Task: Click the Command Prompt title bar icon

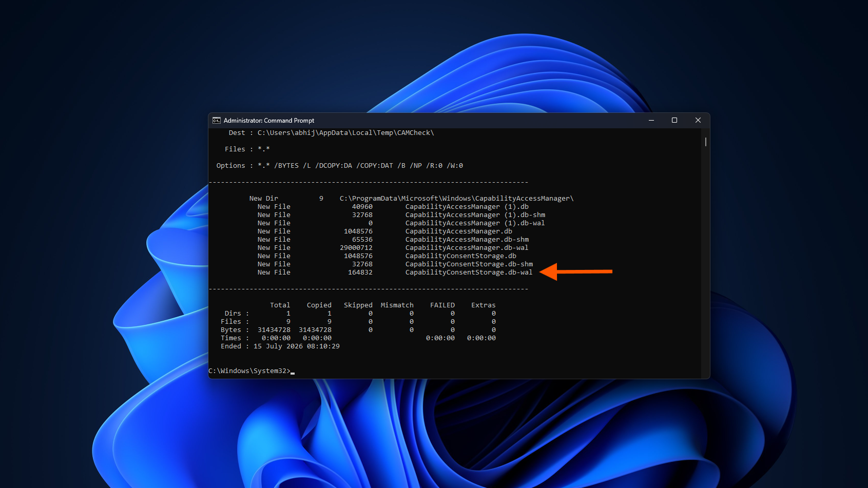Action: (x=217, y=121)
